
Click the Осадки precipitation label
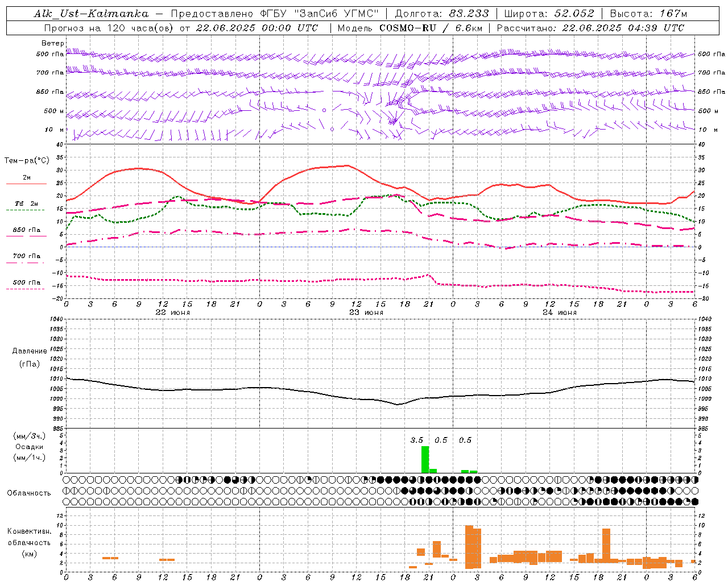click(30, 447)
